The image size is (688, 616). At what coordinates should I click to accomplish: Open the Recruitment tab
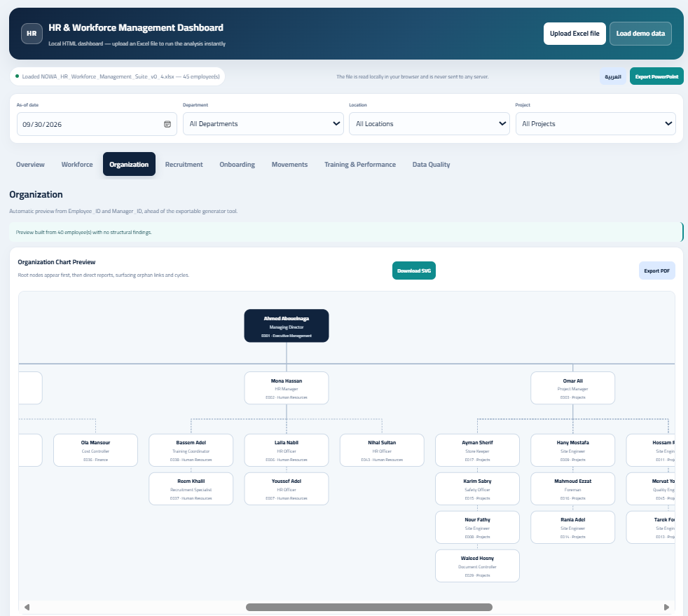pos(184,165)
